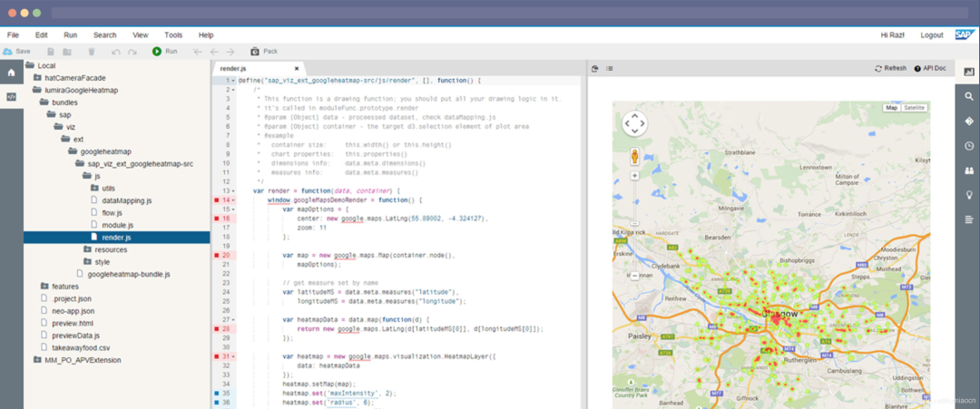Click the Logout link
The image size is (980, 409).
[932, 35]
